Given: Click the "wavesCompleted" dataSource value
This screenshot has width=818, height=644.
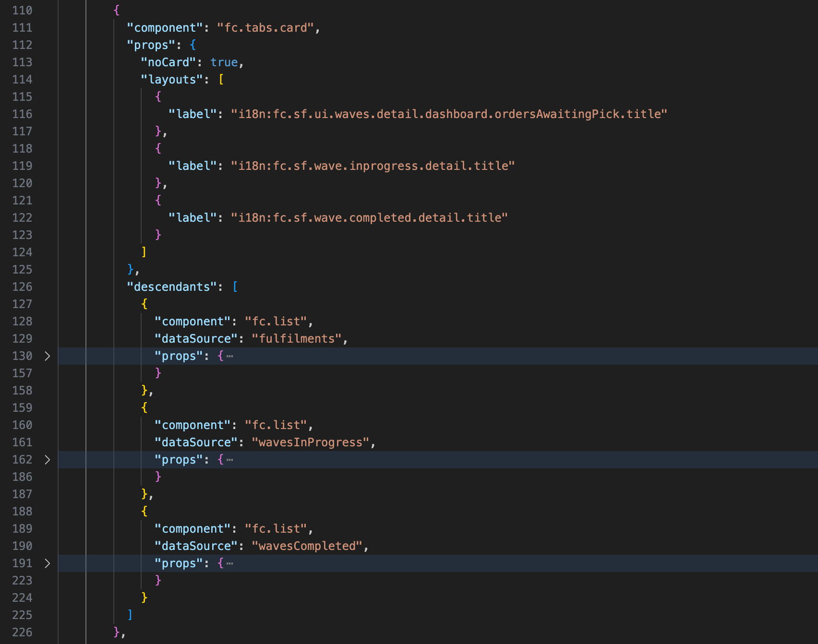Looking at the screenshot, I should [307, 546].
